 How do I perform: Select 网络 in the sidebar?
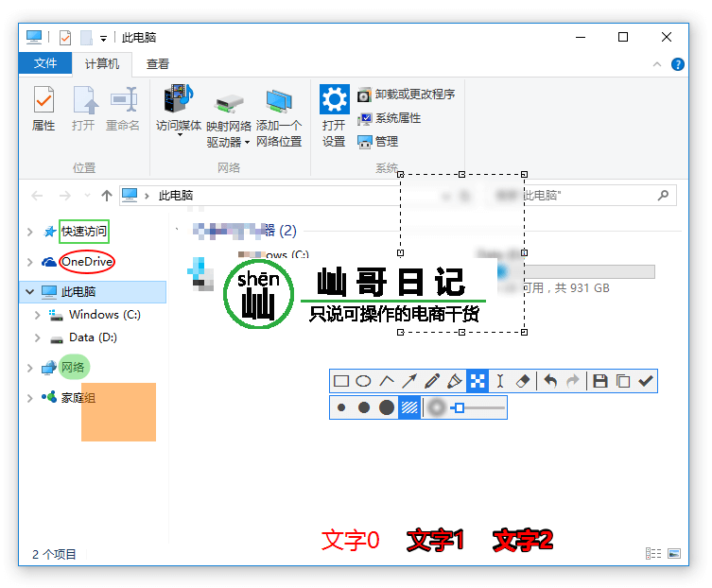tap(73, 368)
